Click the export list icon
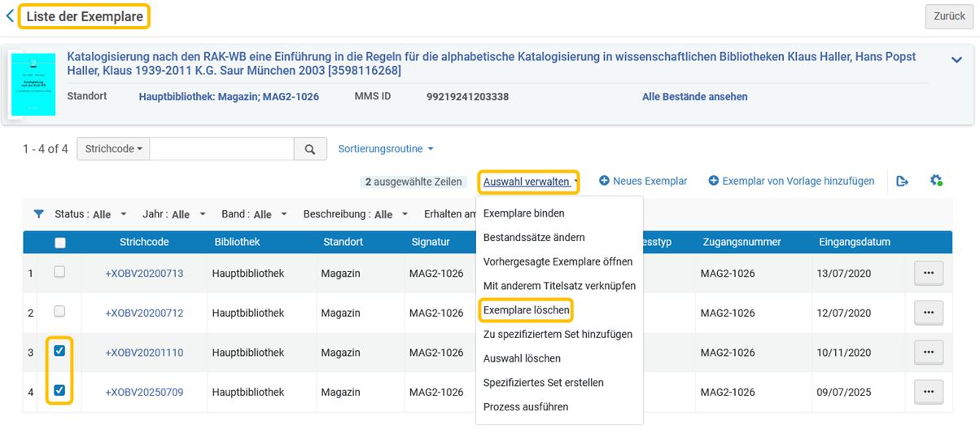This screenshot has width=980, height=430. [x=902, y=181]
